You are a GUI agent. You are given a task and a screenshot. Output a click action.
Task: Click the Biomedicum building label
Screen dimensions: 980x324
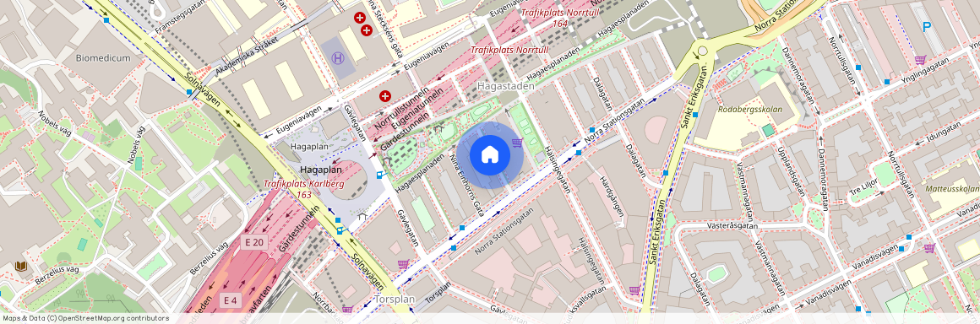coord(103,58)
